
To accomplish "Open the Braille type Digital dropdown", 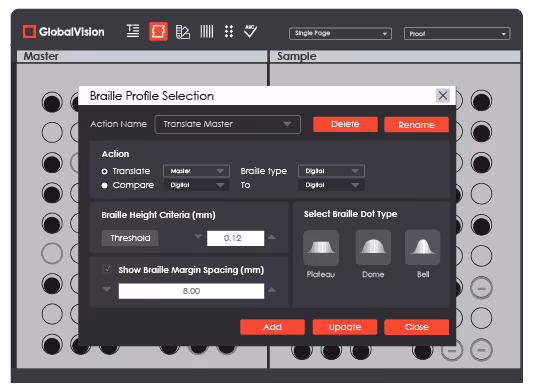I will pyautogui.click(x=331, y=171).
